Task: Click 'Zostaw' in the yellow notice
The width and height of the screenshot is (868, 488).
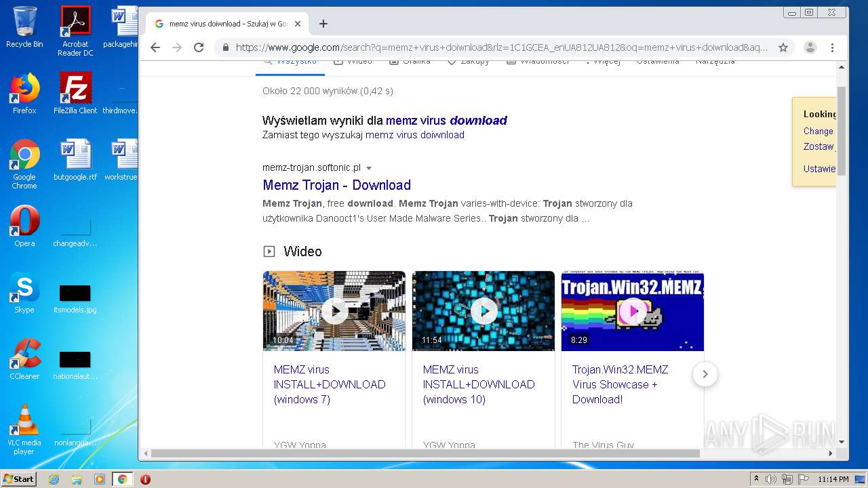Action: (818, 146)
